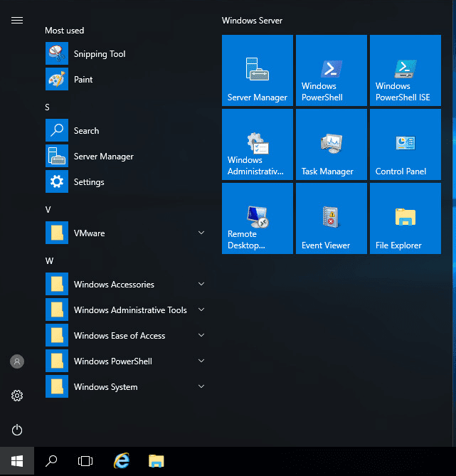Launch Paint from the Most used list
Image resolution: width=456 pixels, height=476 pixels.
click(x=83, y=80)
